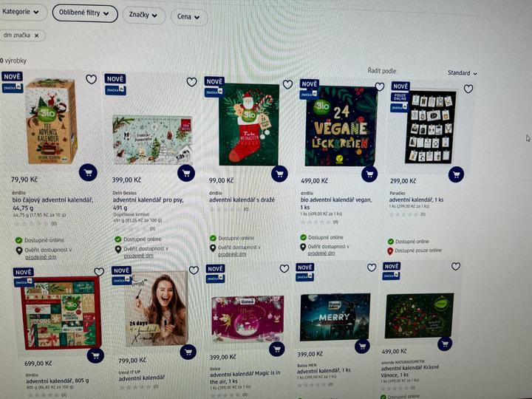
Task: Add Paradies advent calendar to cart
Action: click(x=456, y=174)
